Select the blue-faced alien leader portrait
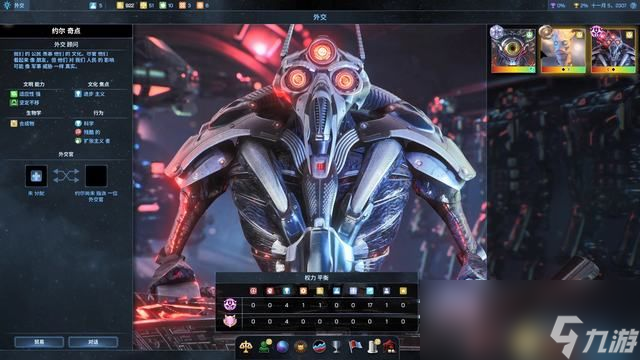Image resolution: width=640 pixels, height=360 pixels. 563,49
